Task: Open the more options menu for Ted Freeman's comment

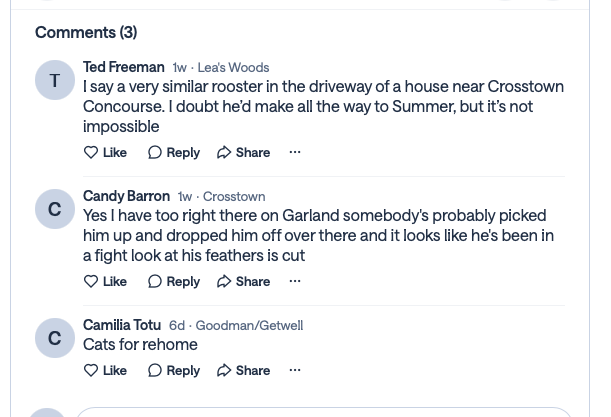Action: point(295,152)
